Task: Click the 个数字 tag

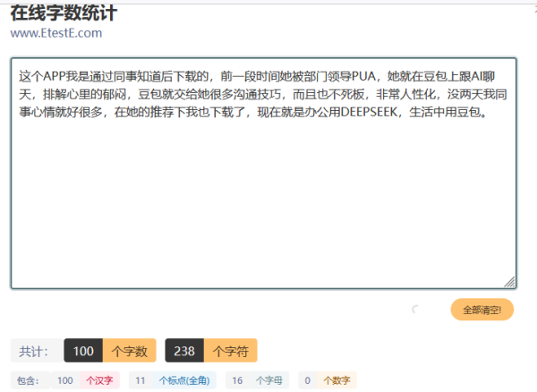Action: [337, 380]
